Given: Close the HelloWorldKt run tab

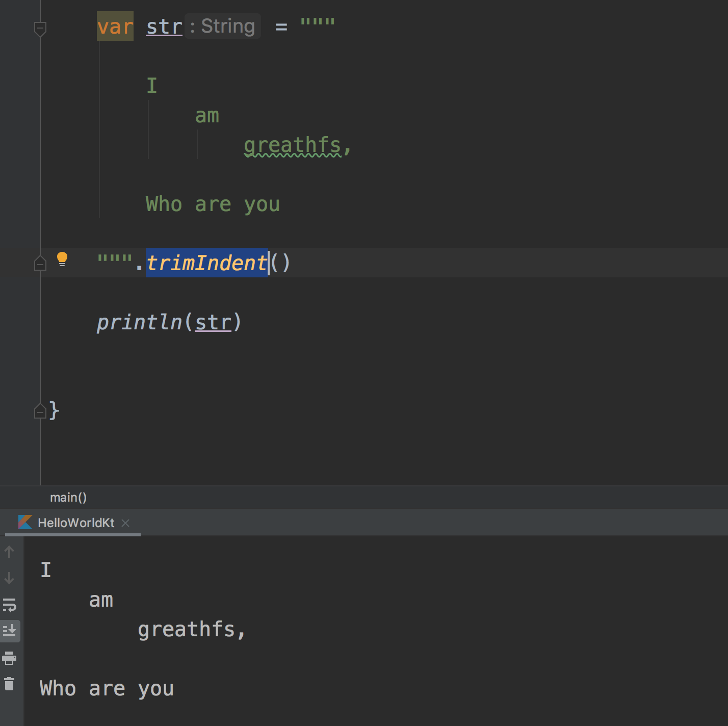Looking at the screenshot, I should tap(125, 523).
